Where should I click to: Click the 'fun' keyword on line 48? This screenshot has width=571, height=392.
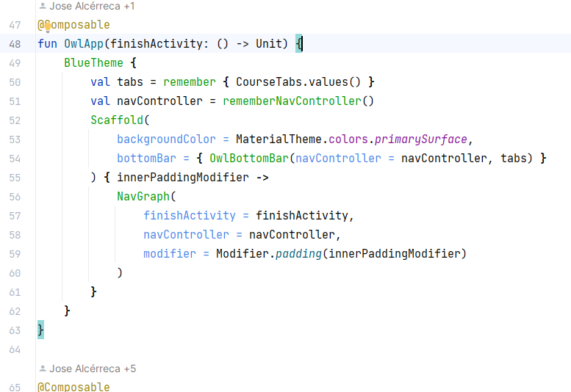coord(47,43)
